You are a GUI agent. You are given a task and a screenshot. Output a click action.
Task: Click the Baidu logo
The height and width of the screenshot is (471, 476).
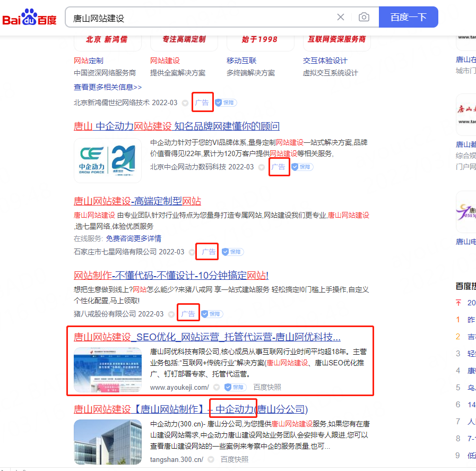[29, 17]
